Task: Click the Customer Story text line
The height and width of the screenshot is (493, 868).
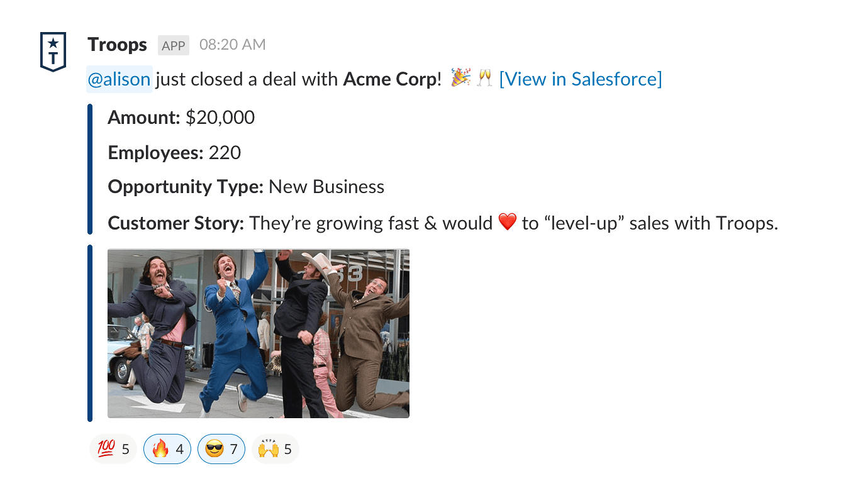Action: pyautogui.click(x=443, y=223)
